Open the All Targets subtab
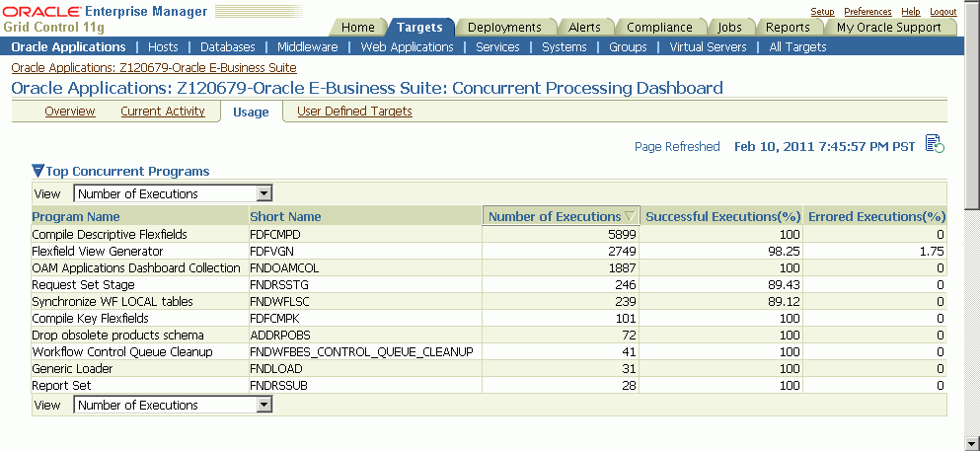The image size is (980, 451). pyautogui.click(x=797, y=46)
